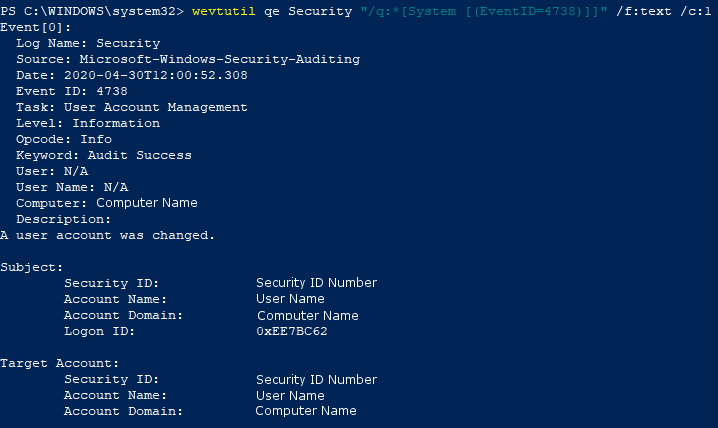Click Security ID Number under Subject
Screen dimensions: 718x428
coord(316,283)
